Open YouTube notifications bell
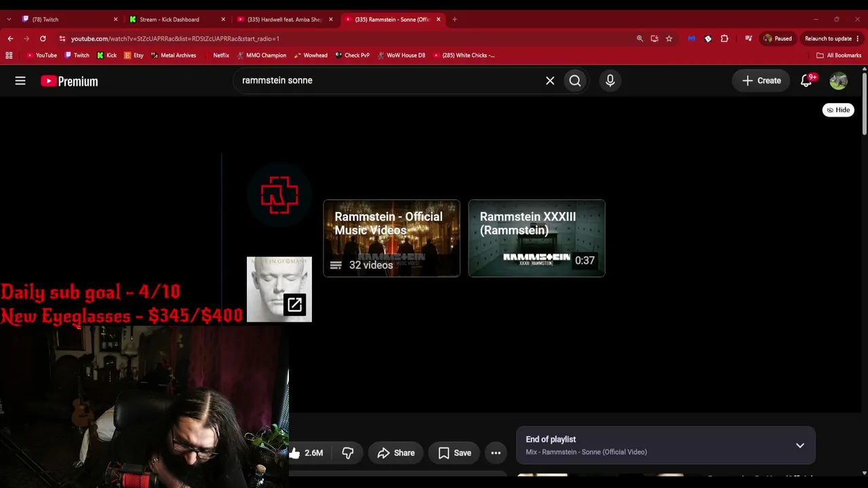The image size is (868, 488). coord(806,81)
